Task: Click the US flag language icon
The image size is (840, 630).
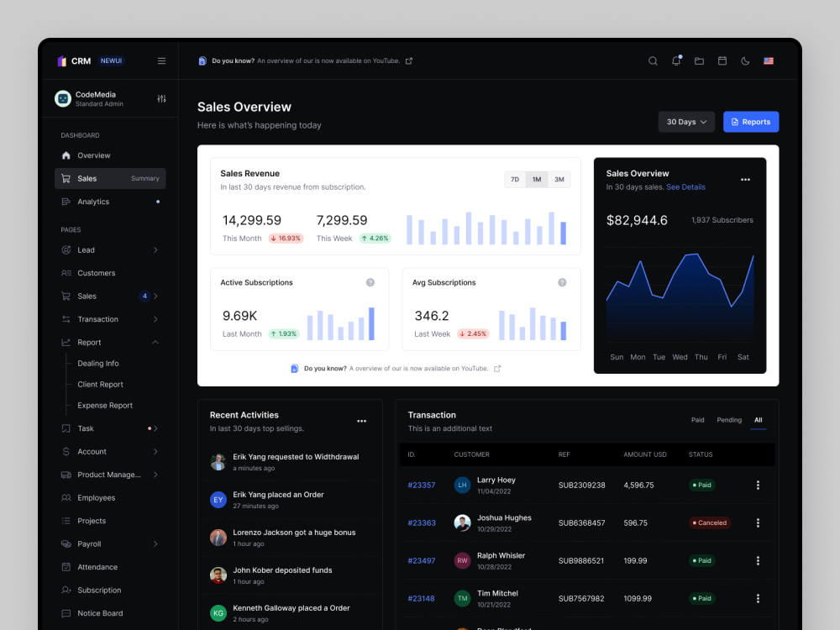Action: (x=769, y=61)
